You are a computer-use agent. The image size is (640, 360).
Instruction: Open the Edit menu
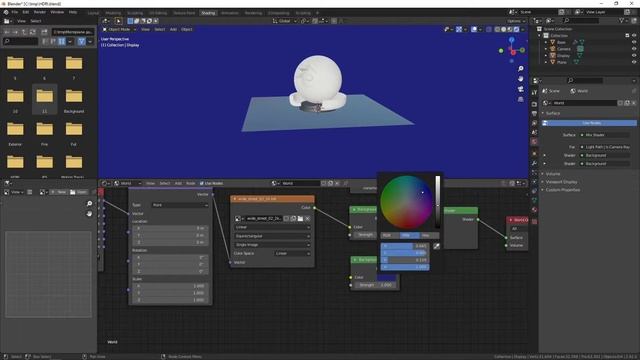point(26,12)
